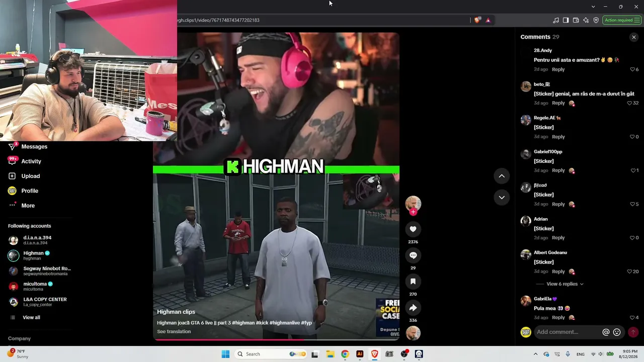Open Profile in sidebar
Image resolution: width=644 pixels, height=362 pixels.
30,191
